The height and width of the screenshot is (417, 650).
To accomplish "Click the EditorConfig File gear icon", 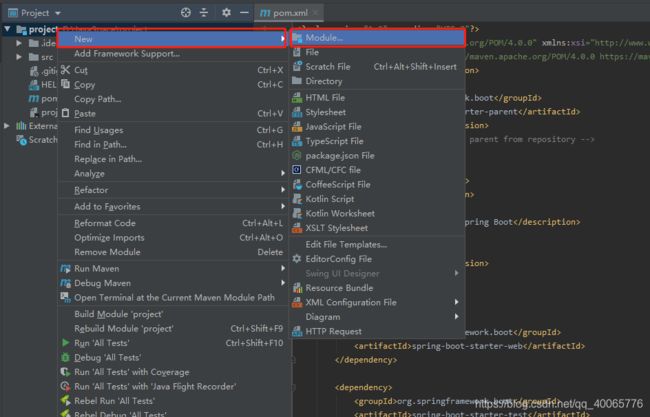I will [297, 259].
